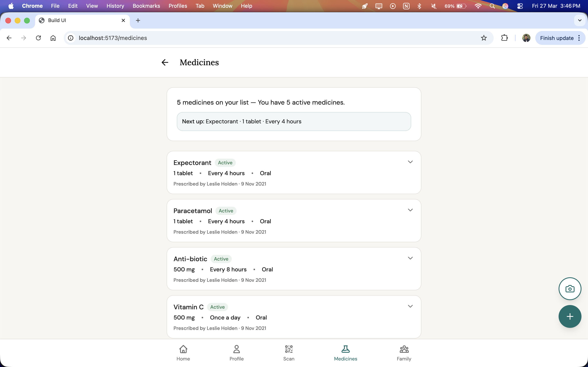This screenshot has height=367, width=588.
Task: Select Family in bottom navigation
Action: point(404,353)
